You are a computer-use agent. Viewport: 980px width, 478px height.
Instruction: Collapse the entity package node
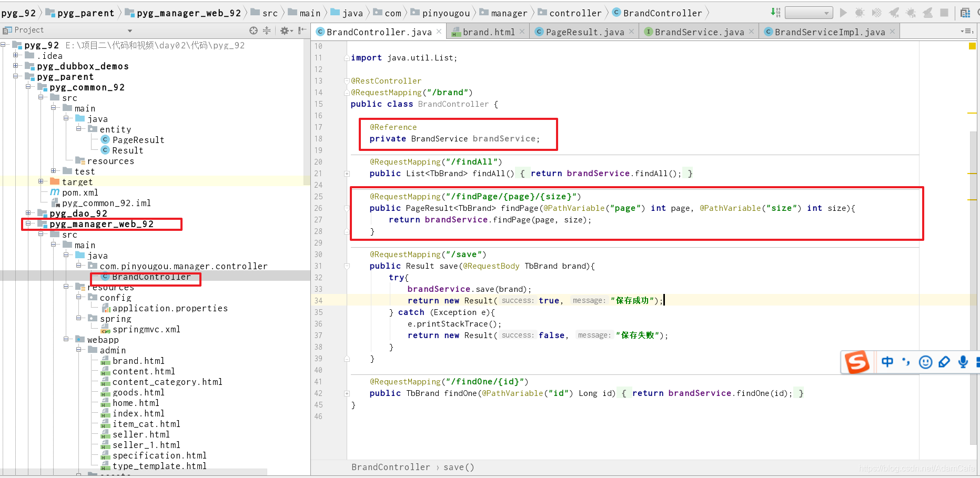(79, 129)
